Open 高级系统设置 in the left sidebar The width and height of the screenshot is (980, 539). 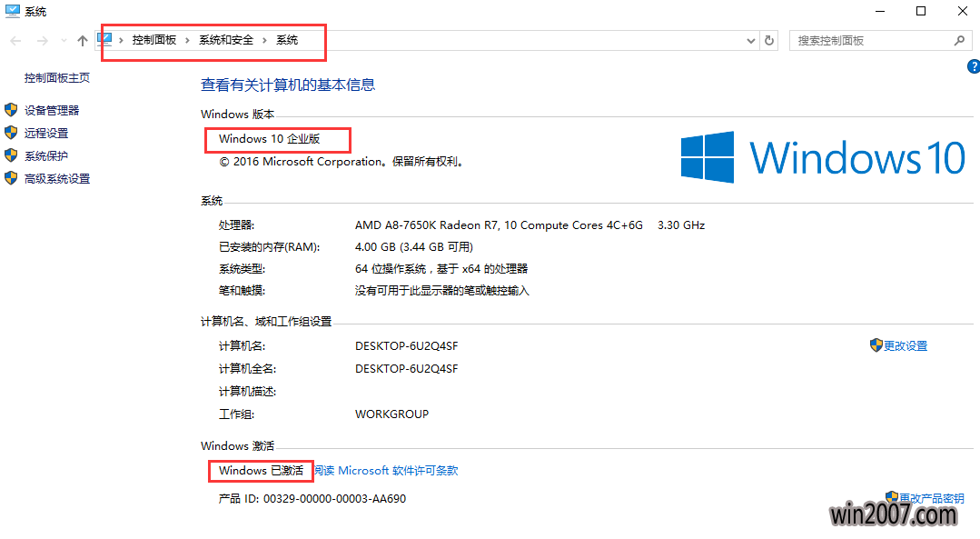coord(57,179)
